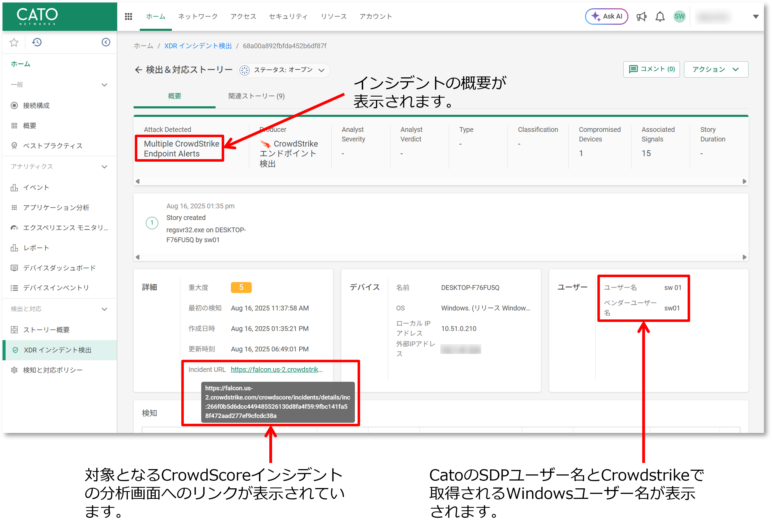
Task: Click the 'Story created' timeline entry
Action: (x=186, y=218)
